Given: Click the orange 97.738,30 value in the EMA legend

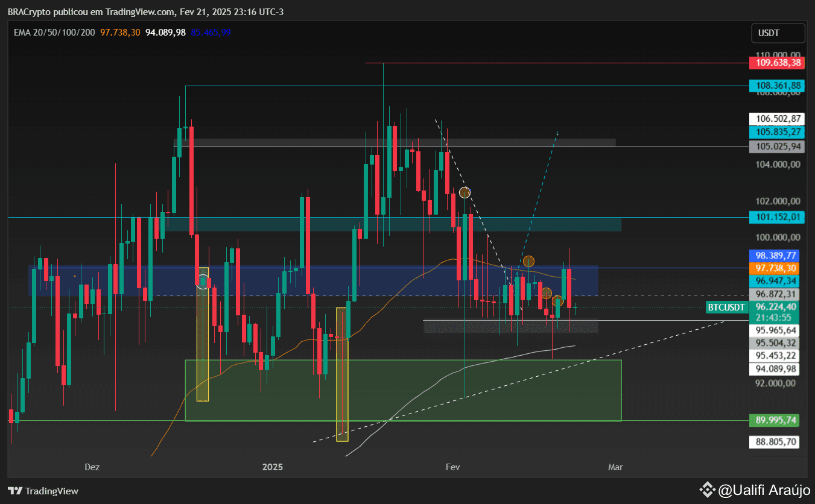Looking at the screenshot, I should (120, 32).
